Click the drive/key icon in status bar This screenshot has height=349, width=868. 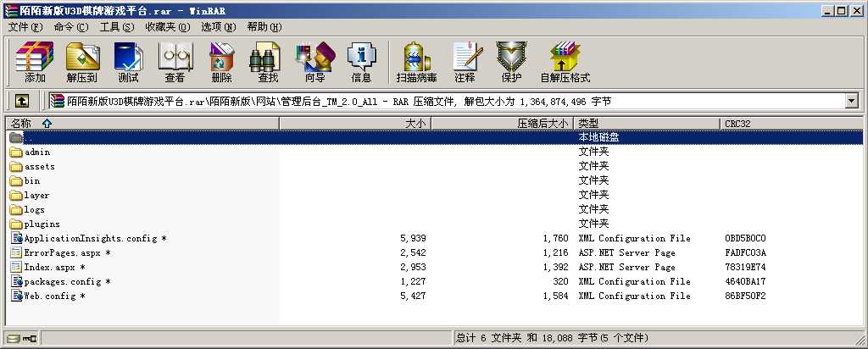click(x=21, y=338)
